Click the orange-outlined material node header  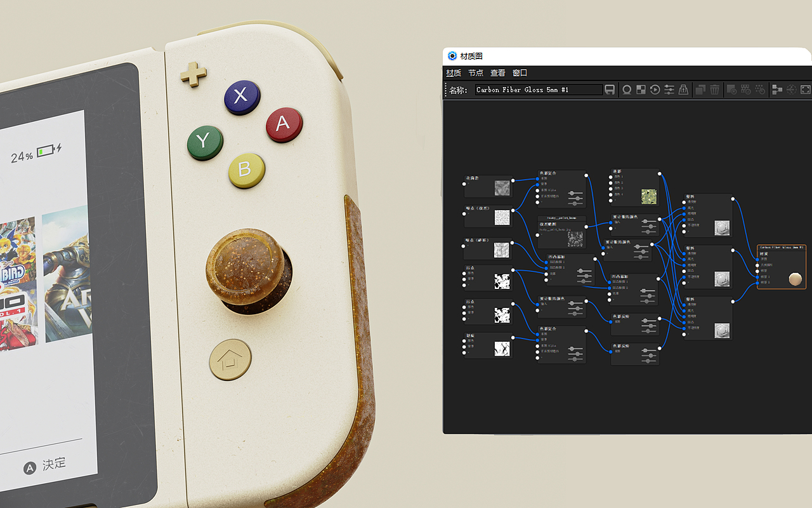782,248
